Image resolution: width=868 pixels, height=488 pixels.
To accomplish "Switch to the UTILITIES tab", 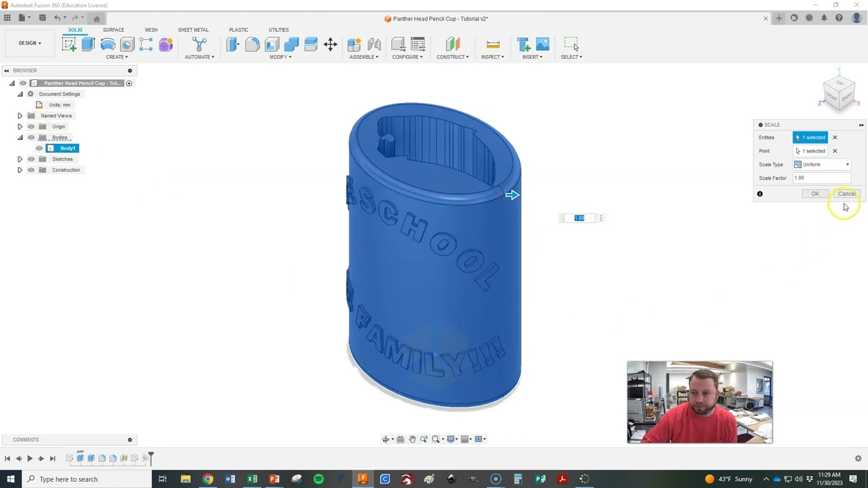I will (279, 30).
